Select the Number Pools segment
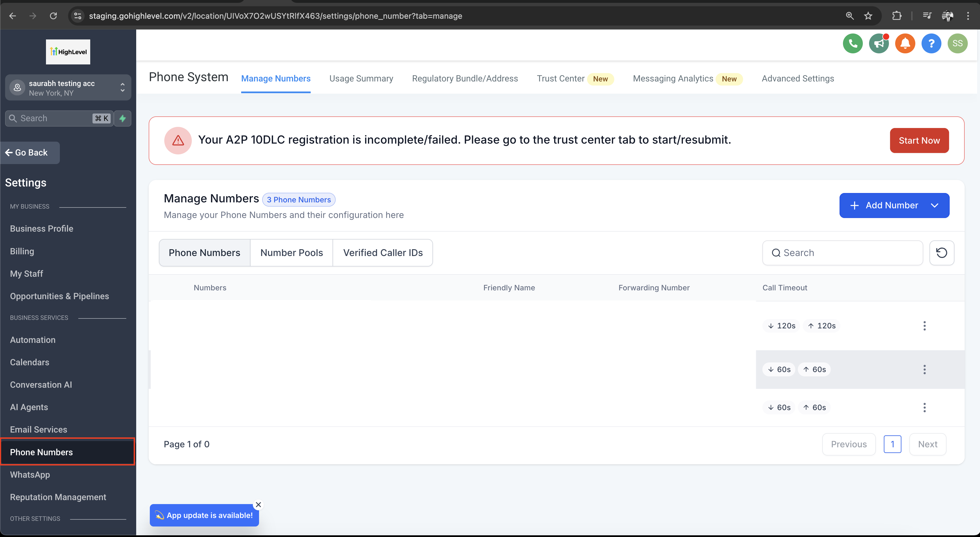The height and width of the screenshot is (537, 980). pos(291,253)
